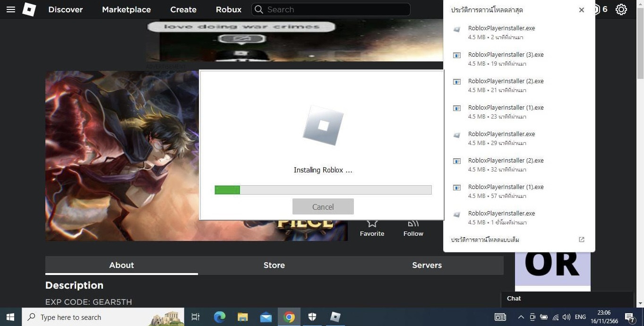Open full download history external-link icon
Screen dimensions: 644x326
point(582,240)
